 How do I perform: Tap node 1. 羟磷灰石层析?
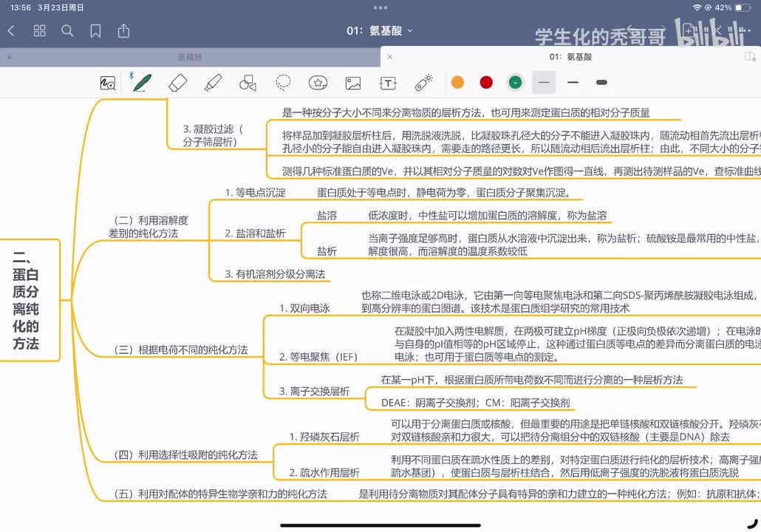(324, 437)
